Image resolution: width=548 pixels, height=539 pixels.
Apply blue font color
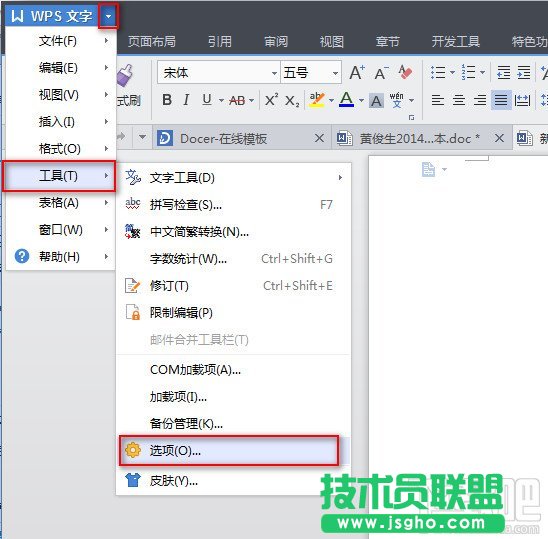[x=346, y=100]
